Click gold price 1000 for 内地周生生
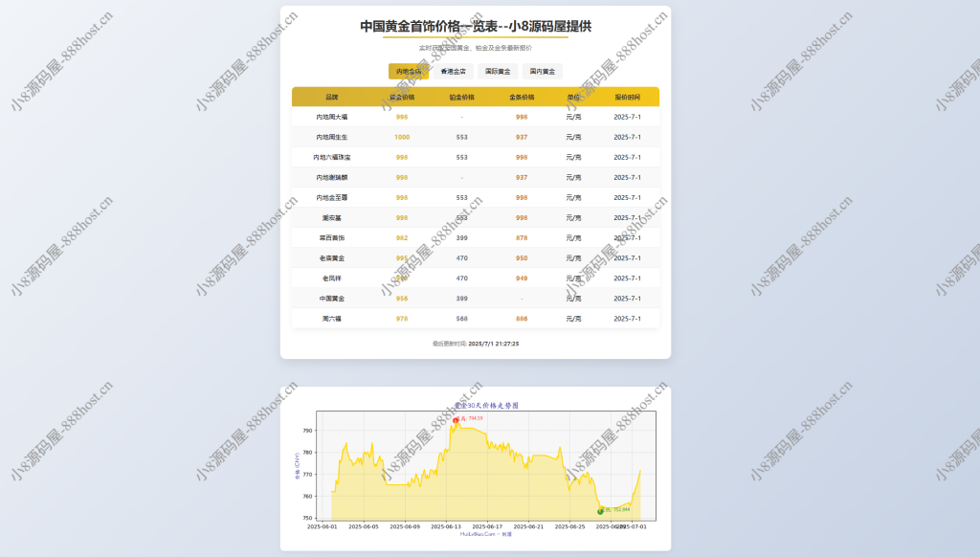The width and height of the screenshot is (980, 557). pyautogui.click(x=402, y=137)
